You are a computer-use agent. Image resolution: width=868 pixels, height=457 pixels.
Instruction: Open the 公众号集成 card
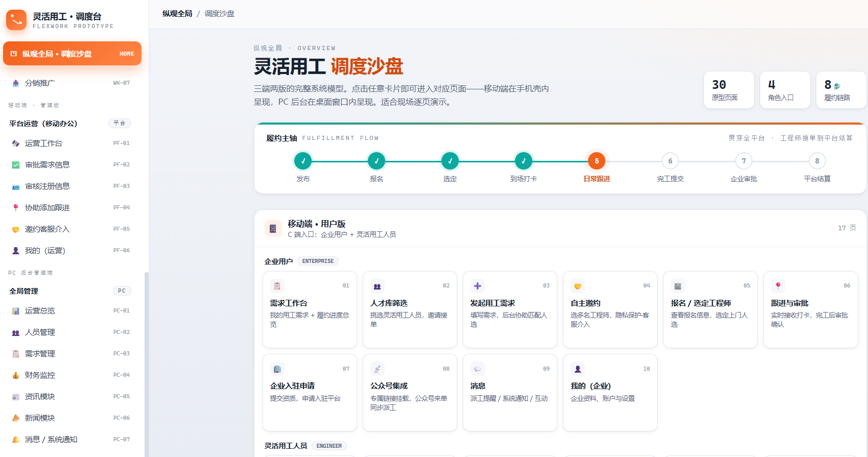pos(410,393)
